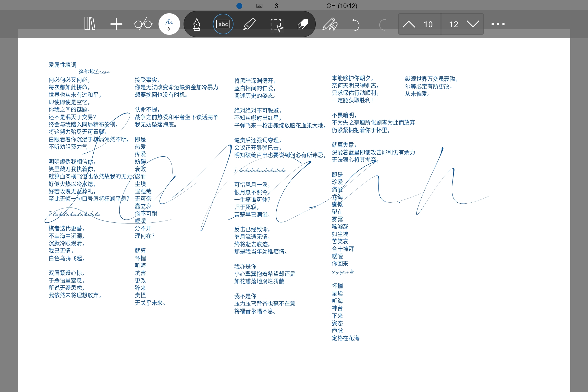588x392 pixels.
Task: Select the fountain pen tool
Action: pyautogui.click(x=197, y=24)
